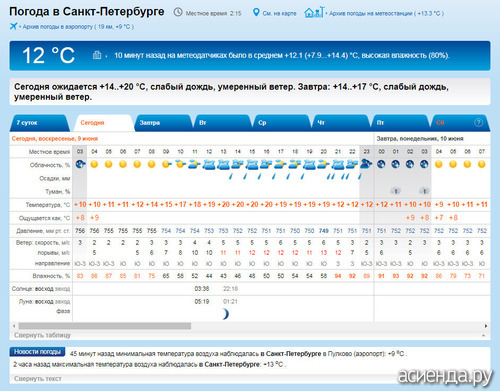Click the clock icon beside local time
Screen dimensions: 500x391
tap(178, 12)
